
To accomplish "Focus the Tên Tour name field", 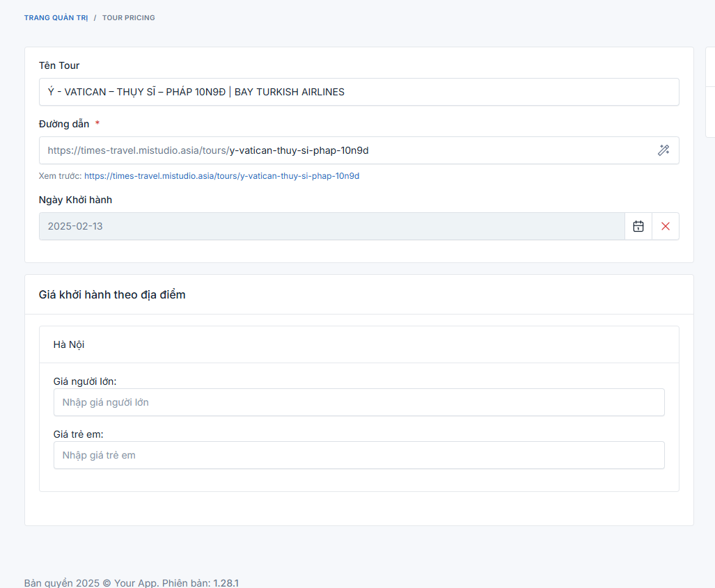I will 359,92.
